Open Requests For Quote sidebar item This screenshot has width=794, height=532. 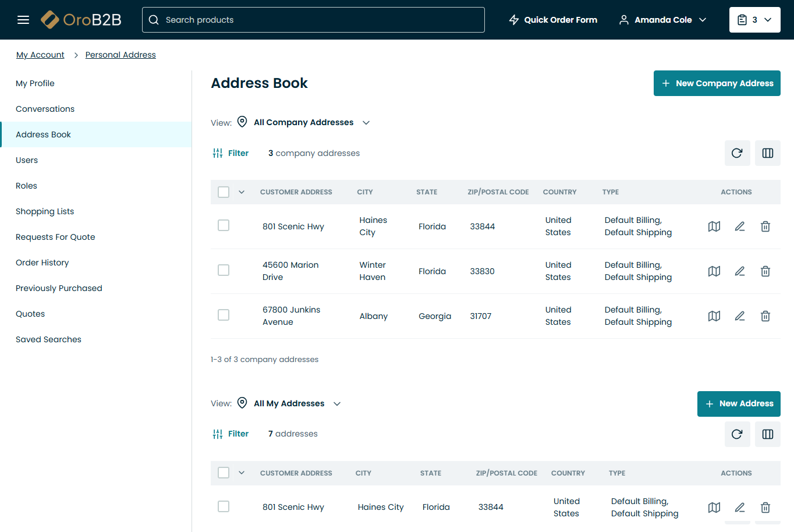55,237
